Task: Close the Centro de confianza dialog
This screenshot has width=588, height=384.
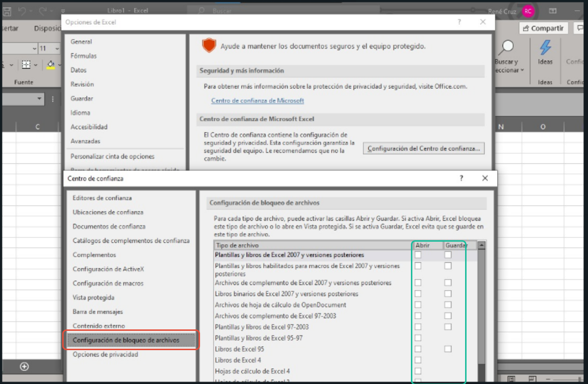Action: point(485,178)
